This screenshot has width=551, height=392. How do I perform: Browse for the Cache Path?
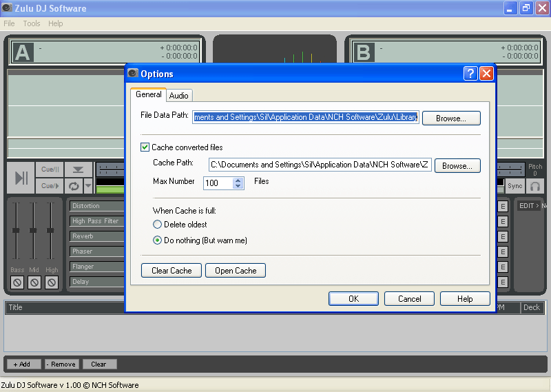pyautogui.click(x=457, y=166)
